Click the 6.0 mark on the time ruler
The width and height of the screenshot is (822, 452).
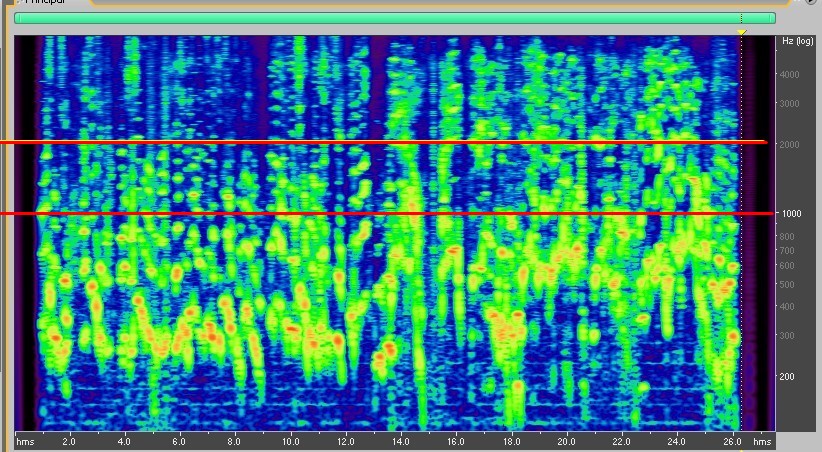tap(179, 441)
